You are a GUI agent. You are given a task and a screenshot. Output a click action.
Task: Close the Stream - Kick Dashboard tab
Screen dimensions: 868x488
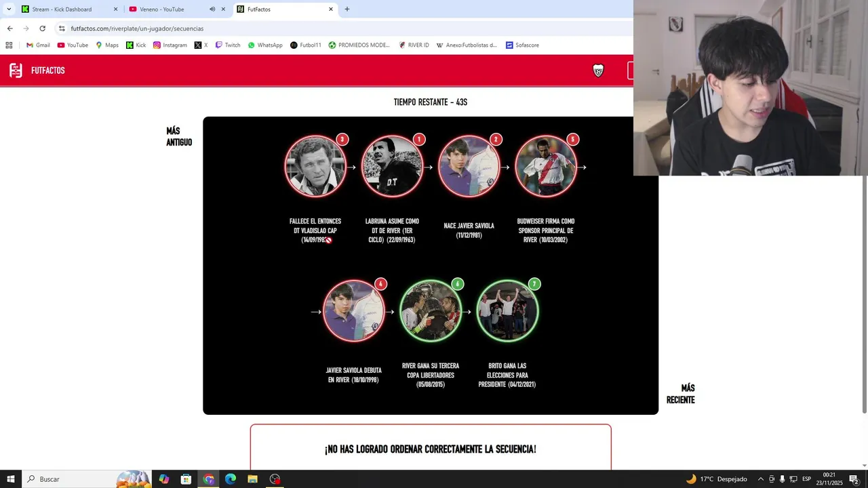pyautogui.click(x=115, y=9)
